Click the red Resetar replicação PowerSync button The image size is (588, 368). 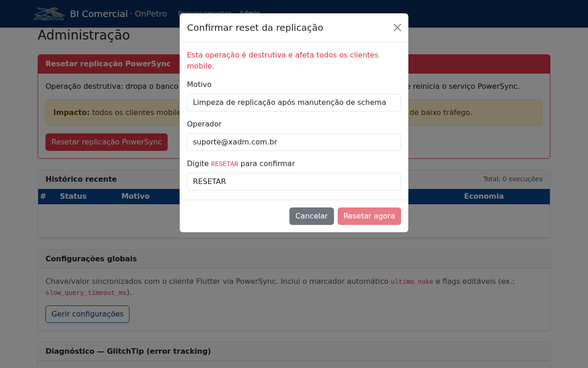tap(107, 142)
